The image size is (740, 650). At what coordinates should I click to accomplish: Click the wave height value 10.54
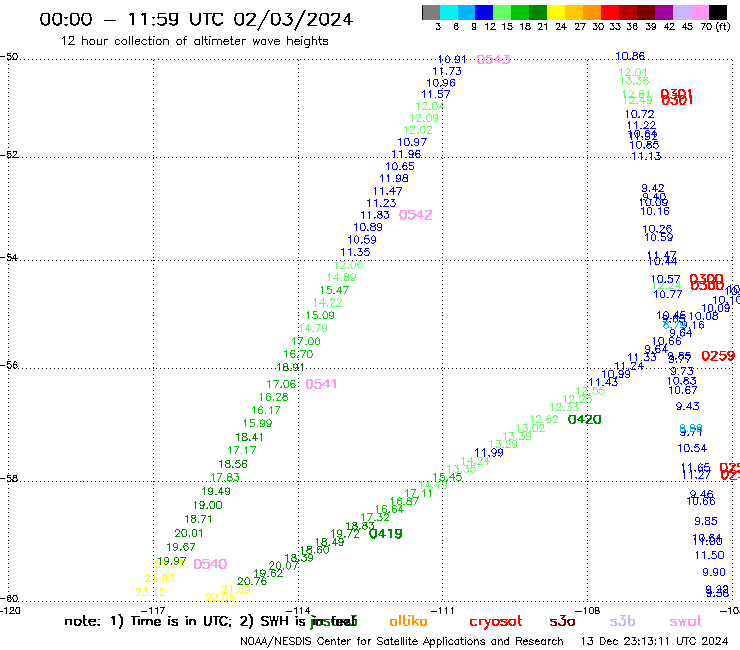pos(692,448)
